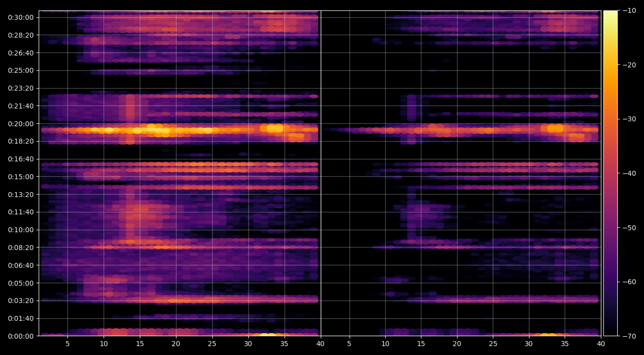Select the 0:03:20 y-axis tick label
The width and height of the screenshot is (644, 355).
20,301
